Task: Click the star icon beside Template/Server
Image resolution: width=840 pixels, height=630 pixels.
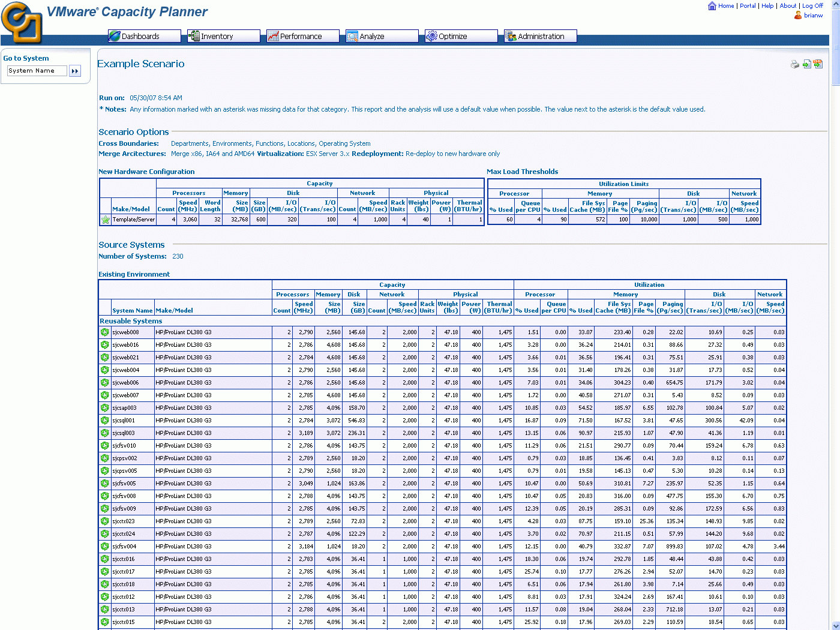Action: [x=105, y=220]
